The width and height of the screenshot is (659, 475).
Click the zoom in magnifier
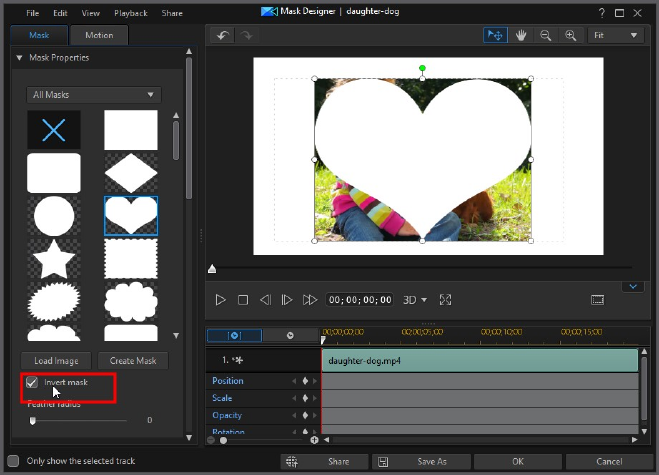coord(571,36)
